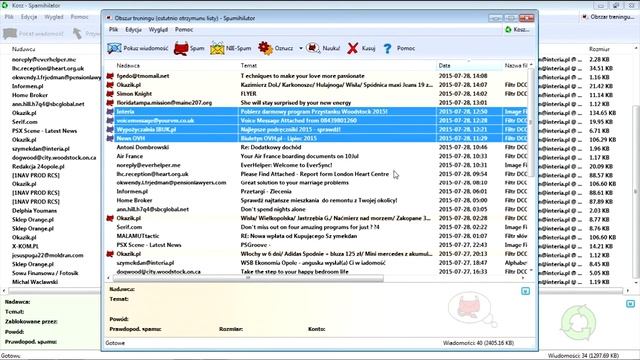Open Wygląd menu in Kosz window
Image resolution: width=640 pixels, height=360 pixels.
click(53, 17)
